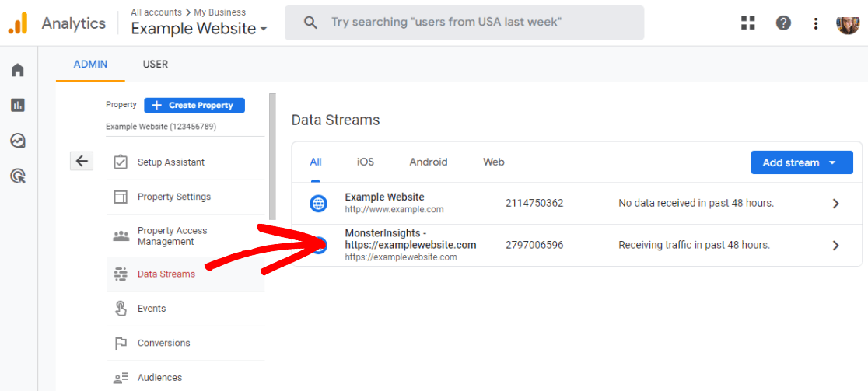Click stream ID 2114750362
Viewport: 868px width, 391px height.
[534, 203]
